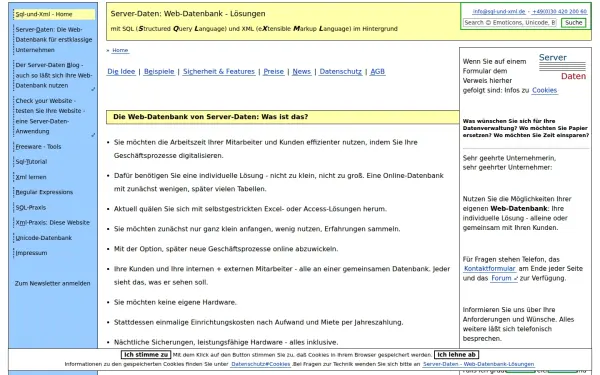This screenshot has height=375, width=600.
Task: Click bullet starting 'Mit der Option, später'
Action: [x=226, y=249]
